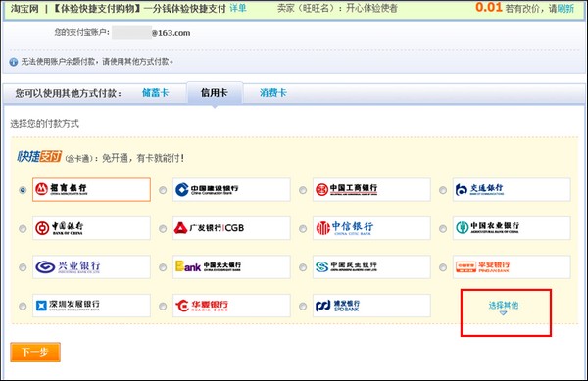
Task: Click the 兴业银行 logo card
Action: coord(91,266)
